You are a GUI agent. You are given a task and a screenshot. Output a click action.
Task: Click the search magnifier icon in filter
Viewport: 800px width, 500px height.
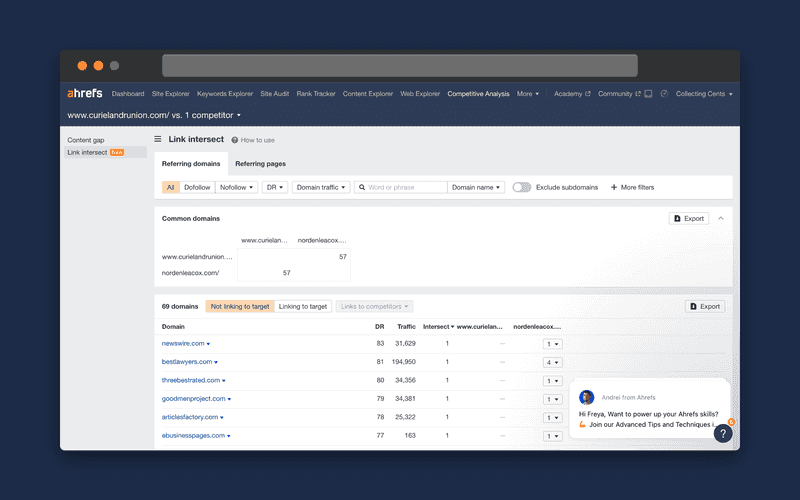pos(362,187)
